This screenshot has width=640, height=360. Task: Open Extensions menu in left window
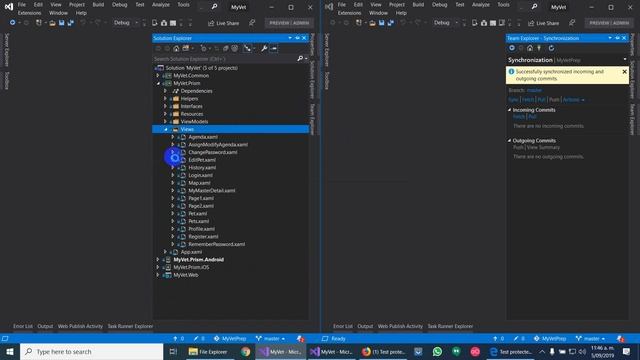pyautogui.click(x=29, y=13)
